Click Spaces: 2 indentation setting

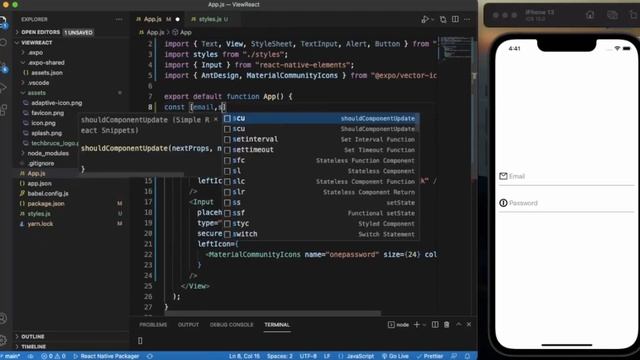coord(280,356)
